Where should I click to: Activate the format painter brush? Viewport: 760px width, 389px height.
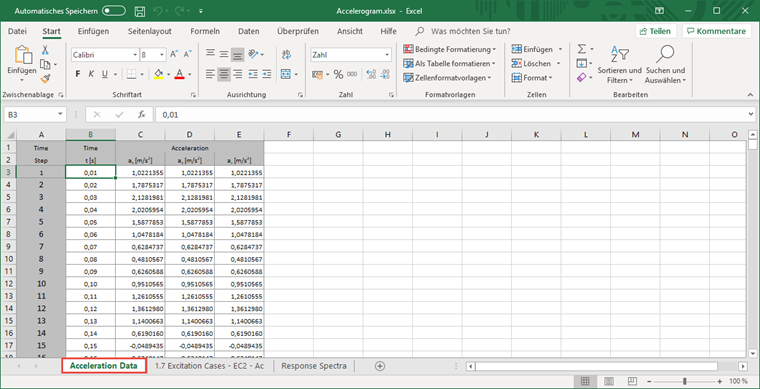click(x=45, y=78)
